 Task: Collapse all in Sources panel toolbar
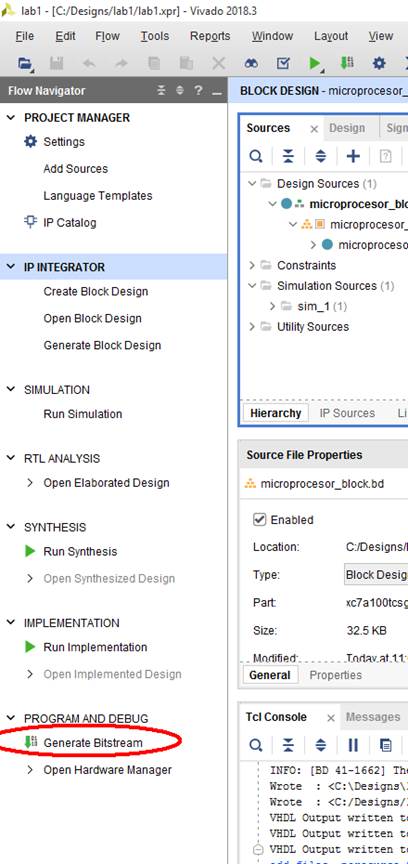pyautogui.click(x=288, y=156)
